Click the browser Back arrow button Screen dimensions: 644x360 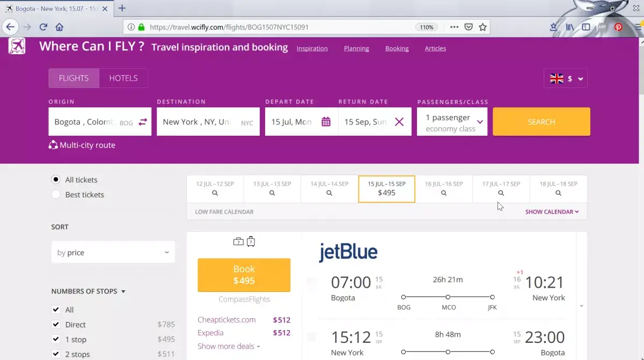point(10,27)
